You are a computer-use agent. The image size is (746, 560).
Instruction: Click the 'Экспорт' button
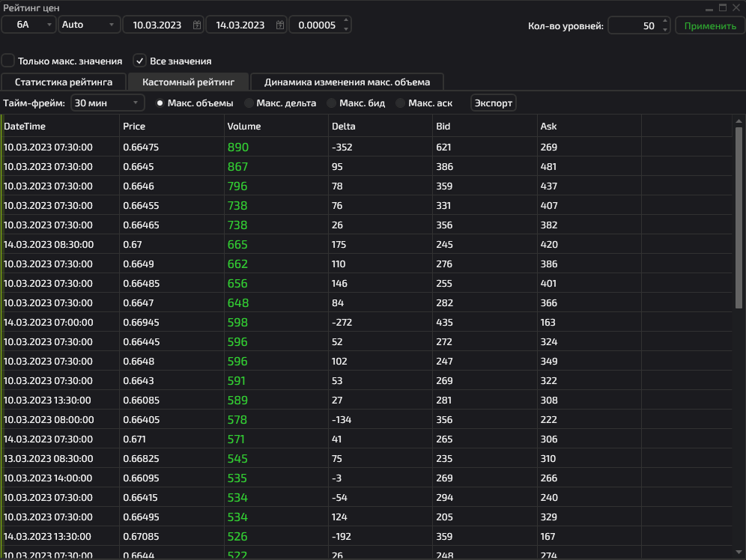(x=494, y=103)
